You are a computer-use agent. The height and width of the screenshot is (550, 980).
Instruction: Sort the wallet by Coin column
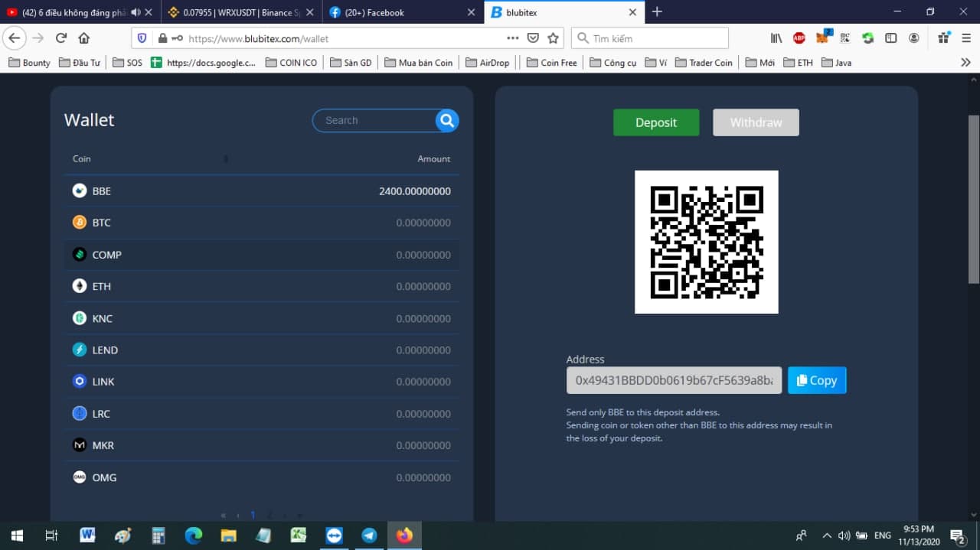(82, 158)
